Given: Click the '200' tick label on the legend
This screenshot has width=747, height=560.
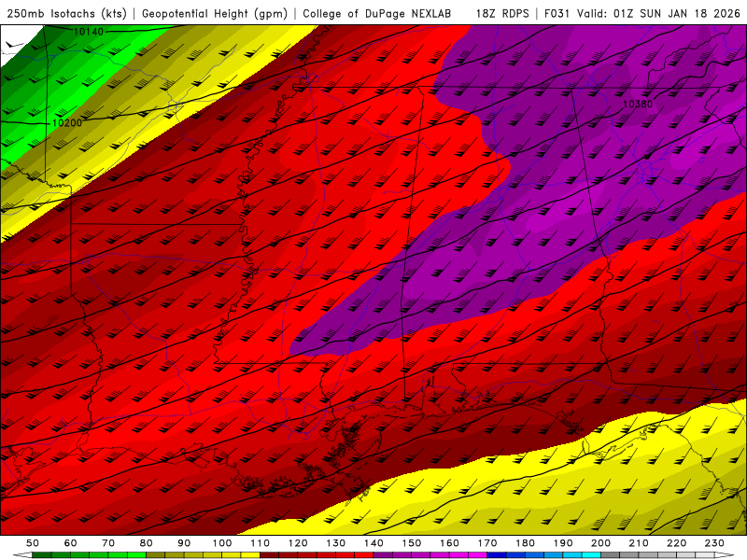Looking at the screenshot, I should click(600, 543).
